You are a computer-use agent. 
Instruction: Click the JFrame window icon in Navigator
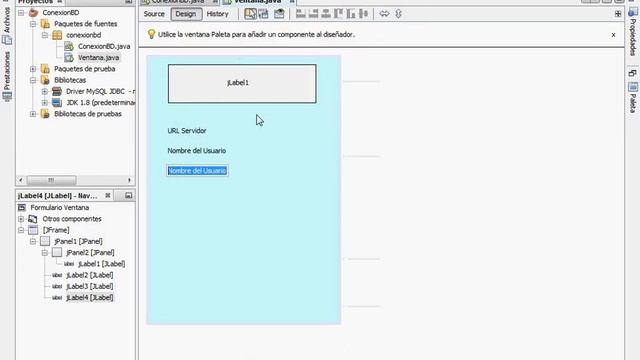click(33, 230)
